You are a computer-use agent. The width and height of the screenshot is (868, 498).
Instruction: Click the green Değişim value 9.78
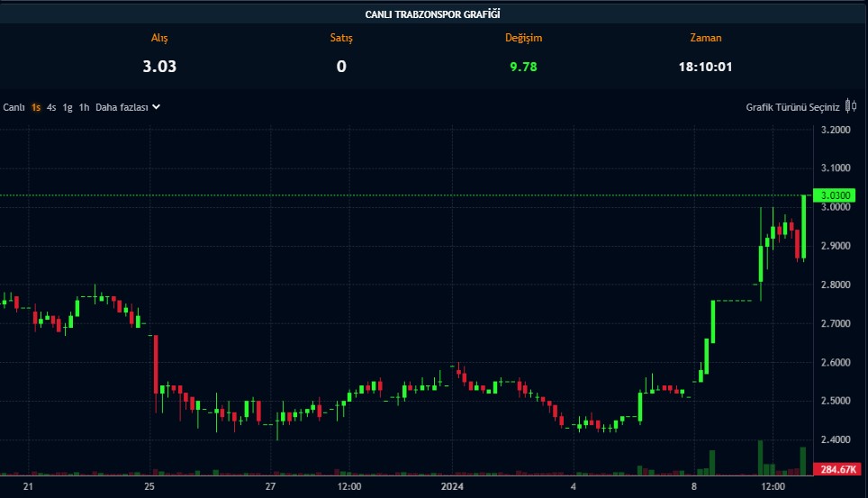(523, 66)
